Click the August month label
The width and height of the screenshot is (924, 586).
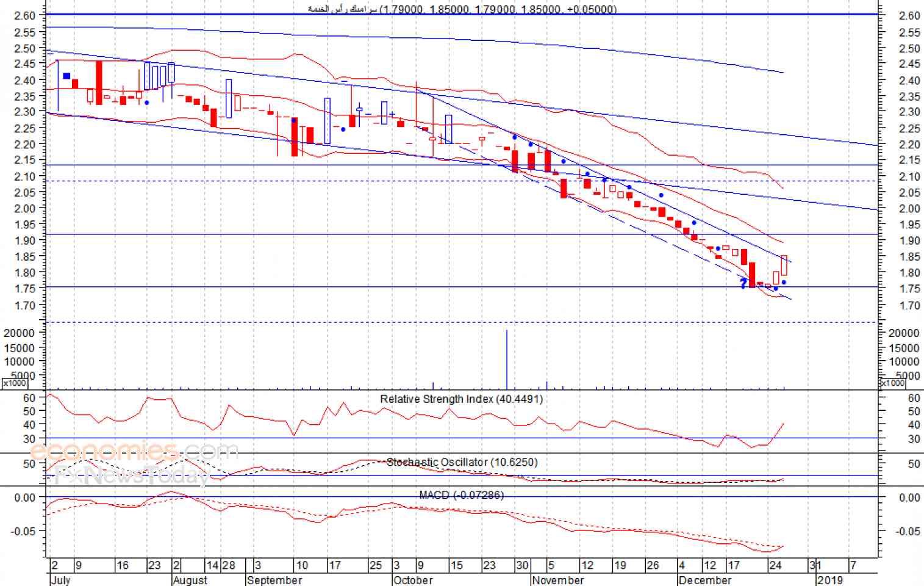[x=190, y=580]
